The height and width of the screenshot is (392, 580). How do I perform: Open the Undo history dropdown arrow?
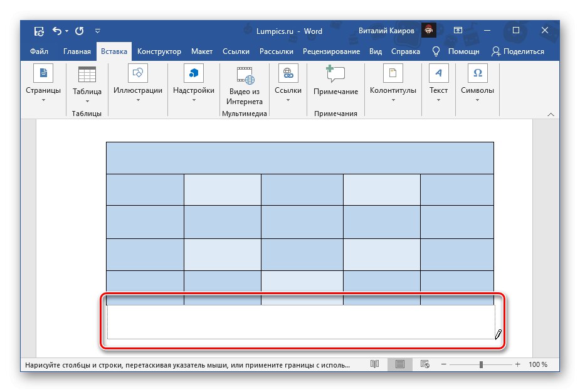[x=67, y=31]
